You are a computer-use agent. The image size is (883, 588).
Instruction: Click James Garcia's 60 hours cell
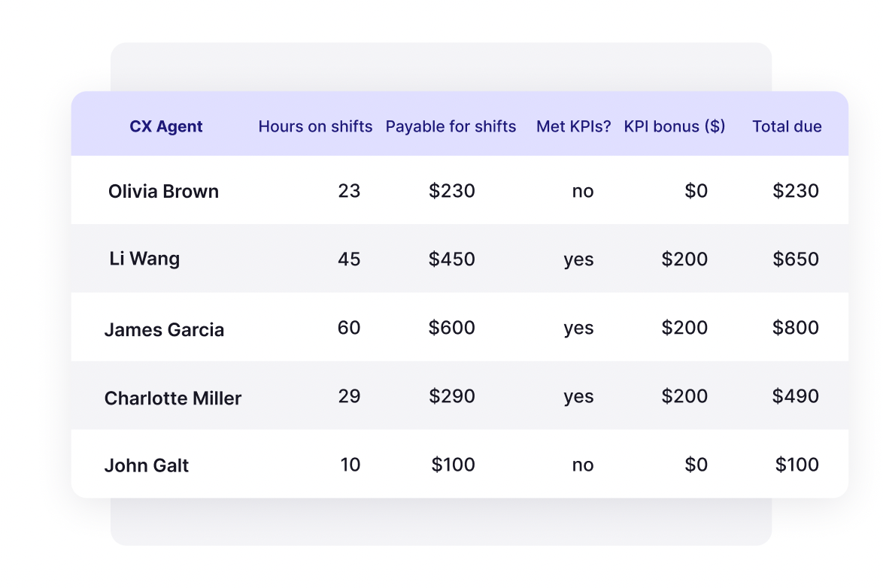click(349, 328)
